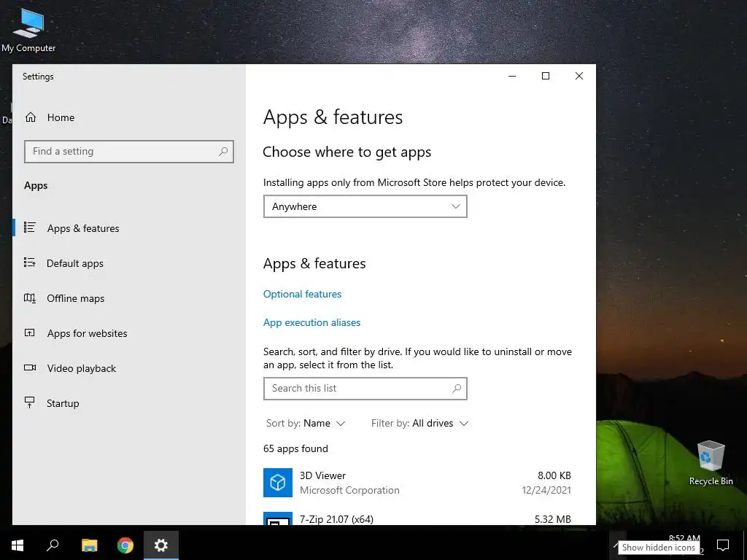The height and width of the screenshot is (560, 747).
Task: Focus the Search this list field
Action: 365,389
